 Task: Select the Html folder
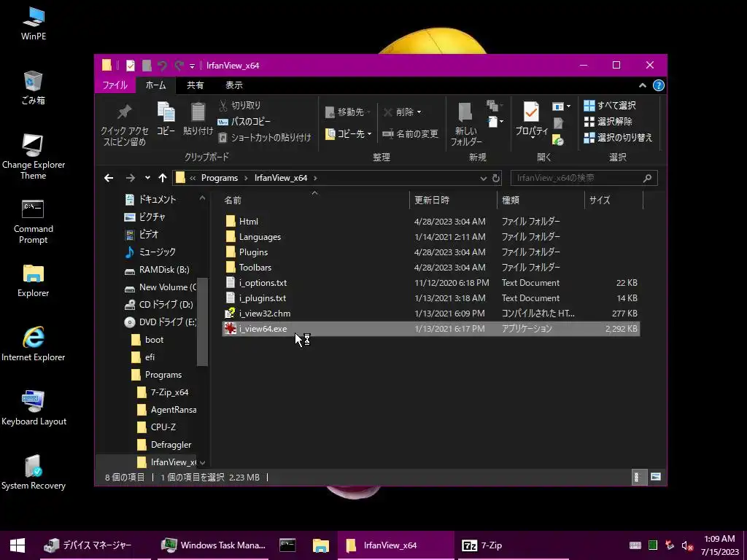point(430,222)
